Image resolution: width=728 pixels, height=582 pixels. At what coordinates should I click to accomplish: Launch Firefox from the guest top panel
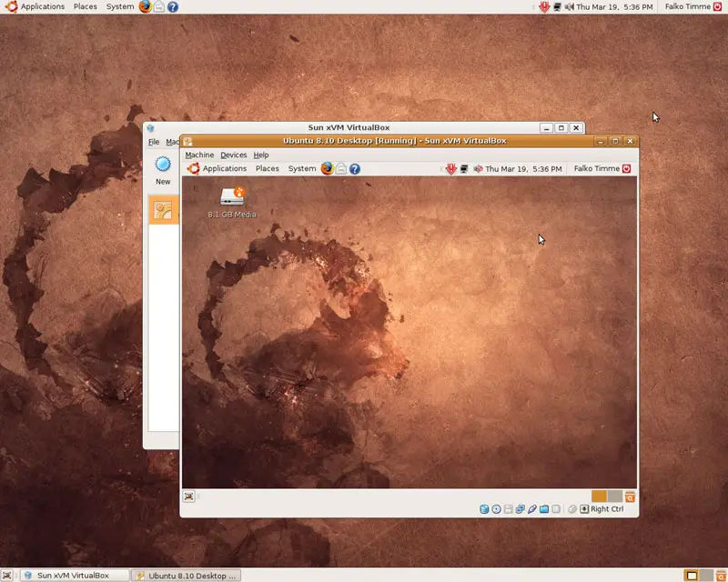pos(327,168)
